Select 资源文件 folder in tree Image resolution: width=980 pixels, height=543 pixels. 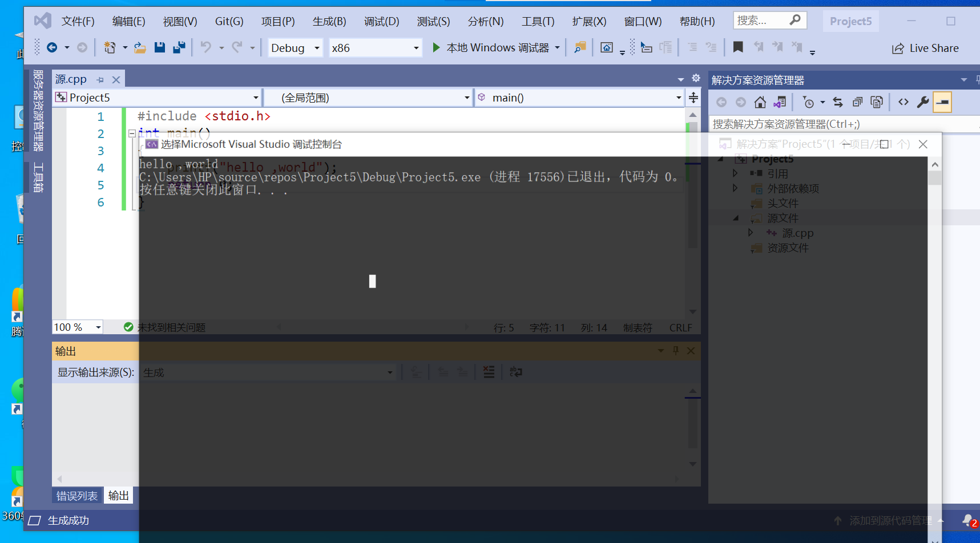point(788,248)
